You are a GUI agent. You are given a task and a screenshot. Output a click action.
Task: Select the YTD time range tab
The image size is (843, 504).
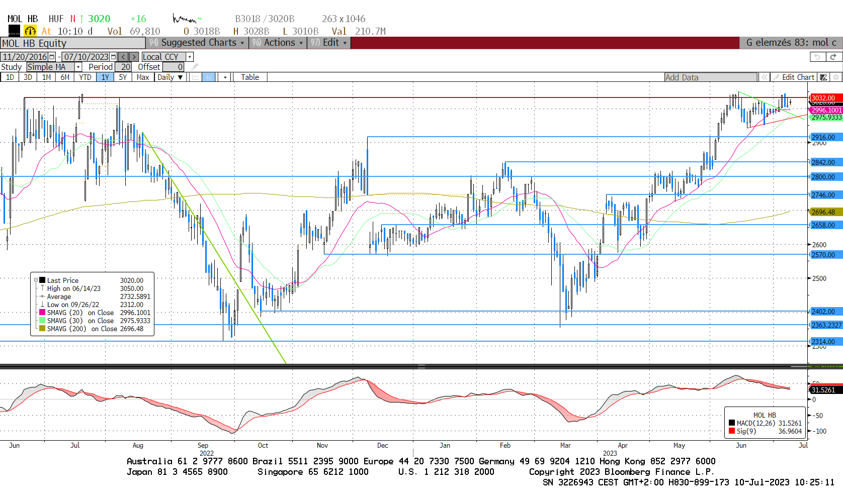85,77
